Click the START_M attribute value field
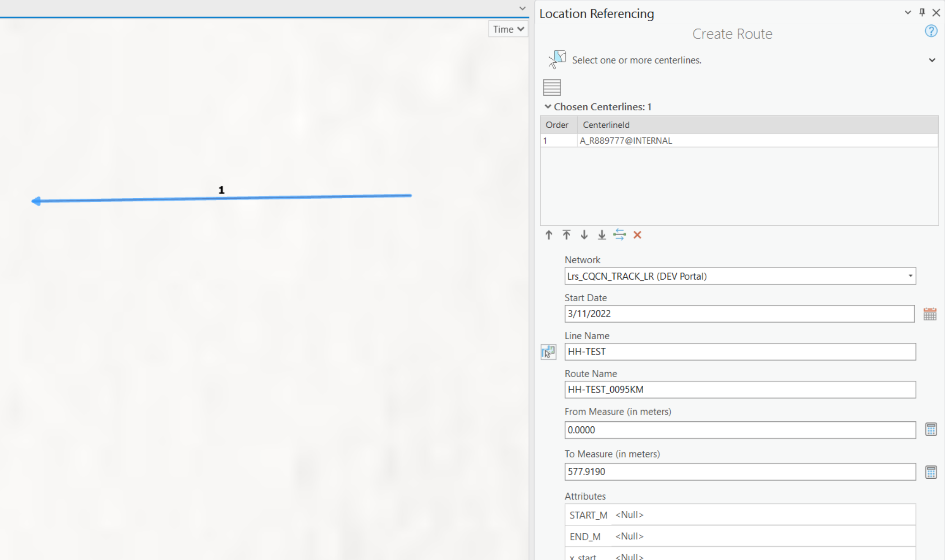Screen dimensions: 945x560 click(763, 515)
